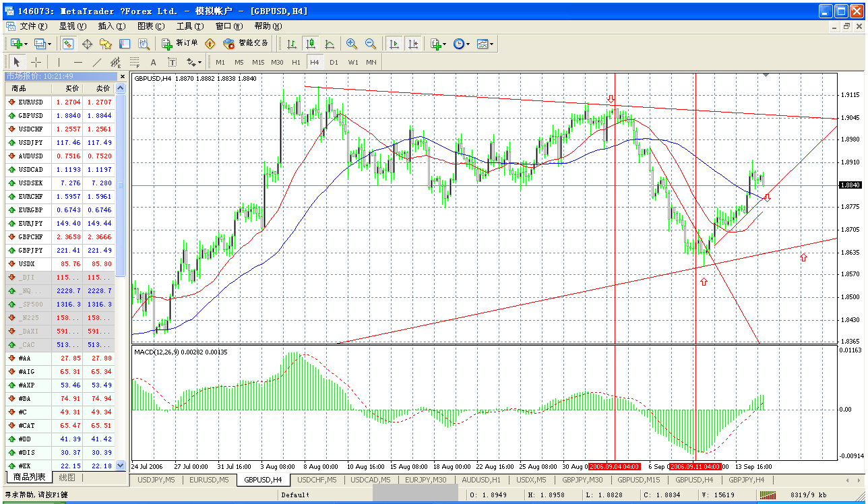Select the vertical line drawing tool
The height and width of the screenshot is (504, 868).
[60, 62]
